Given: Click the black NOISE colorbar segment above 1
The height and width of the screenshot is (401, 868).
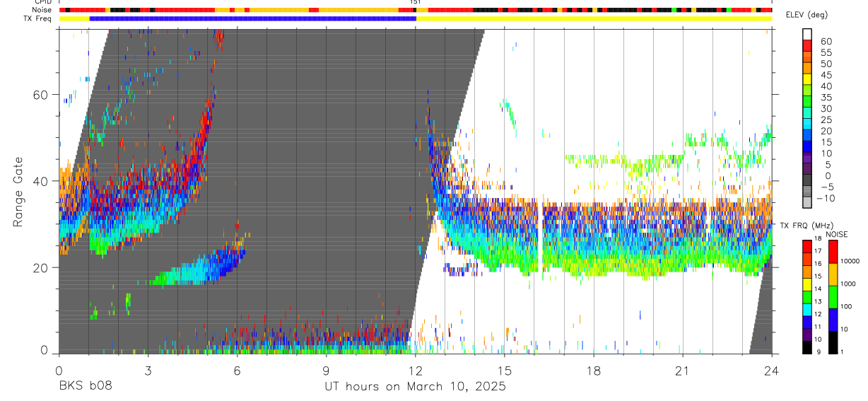Looking at the screenshot, I should 834,342.
